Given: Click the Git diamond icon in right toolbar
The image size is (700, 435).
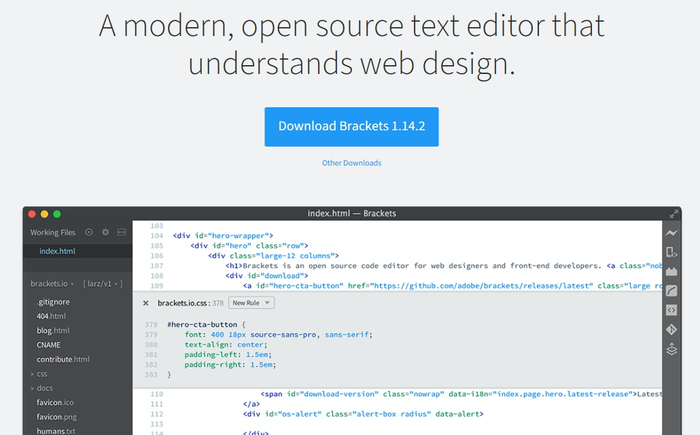Looking at the screenshot, I should pos(672,328).
